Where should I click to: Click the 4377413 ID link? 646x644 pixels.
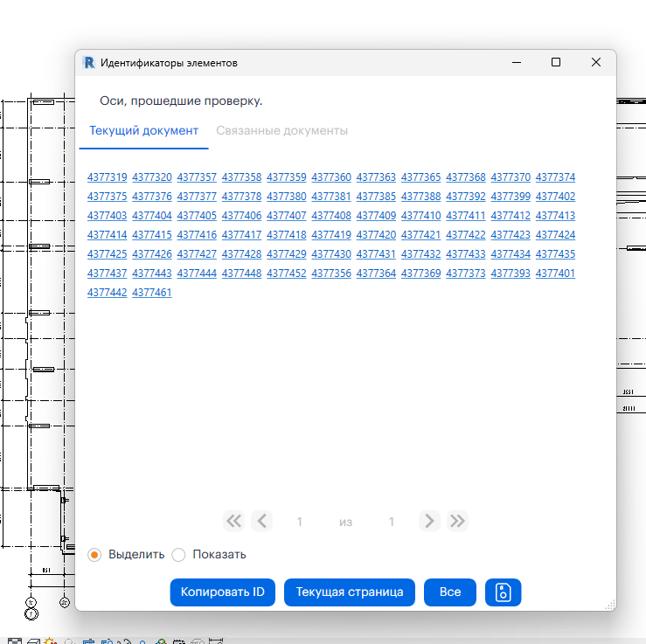[555, 215]
